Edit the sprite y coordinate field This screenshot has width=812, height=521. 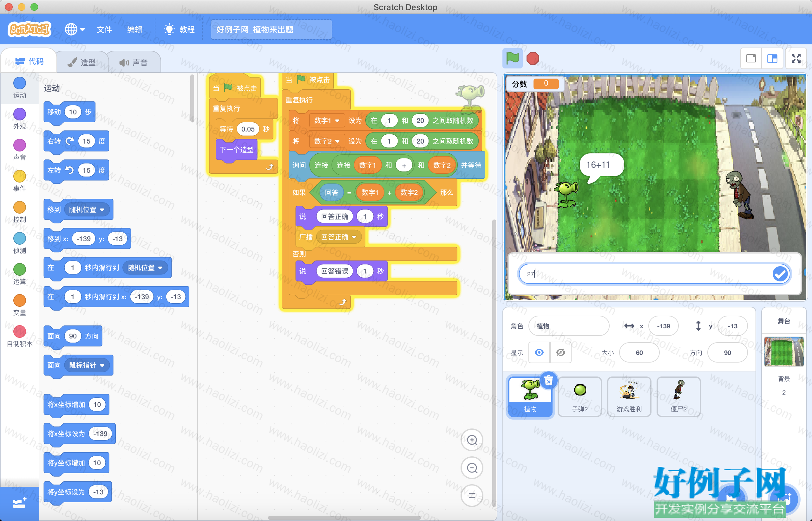point(732,326)
